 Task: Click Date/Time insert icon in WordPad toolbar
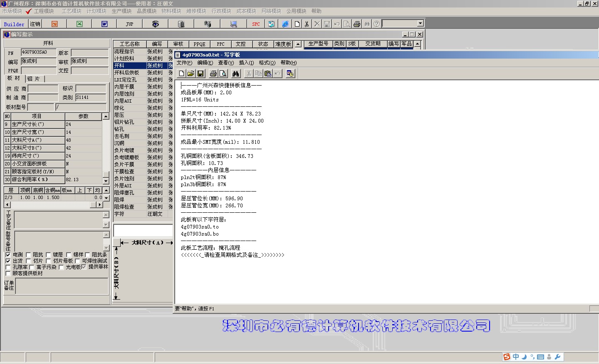point(290,74)
